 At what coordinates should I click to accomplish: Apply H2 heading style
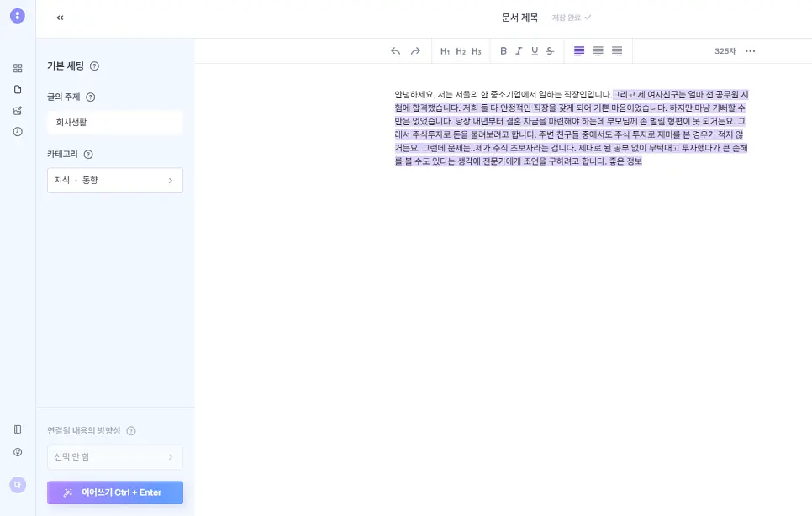461,51
